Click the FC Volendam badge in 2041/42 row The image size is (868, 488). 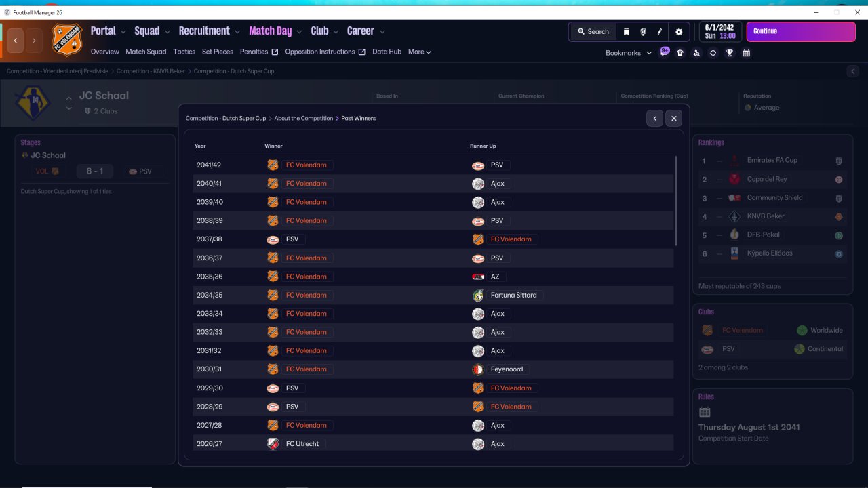273,165
